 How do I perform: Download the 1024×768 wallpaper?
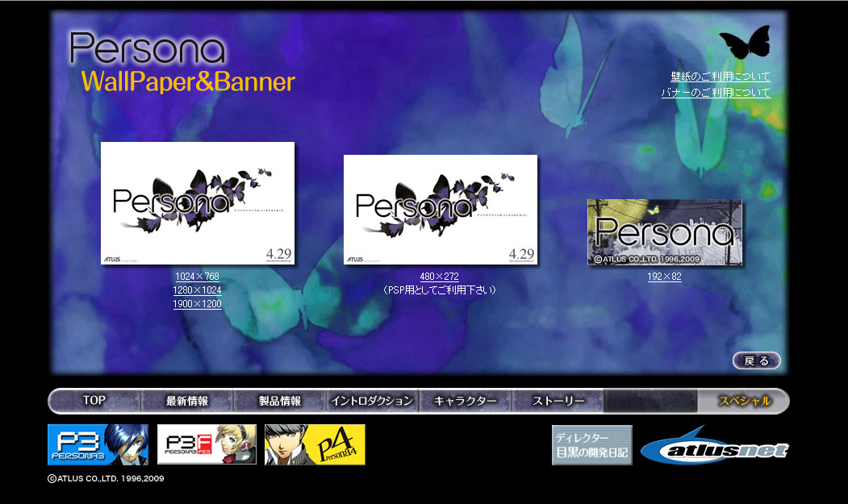[x=197, y=277]
